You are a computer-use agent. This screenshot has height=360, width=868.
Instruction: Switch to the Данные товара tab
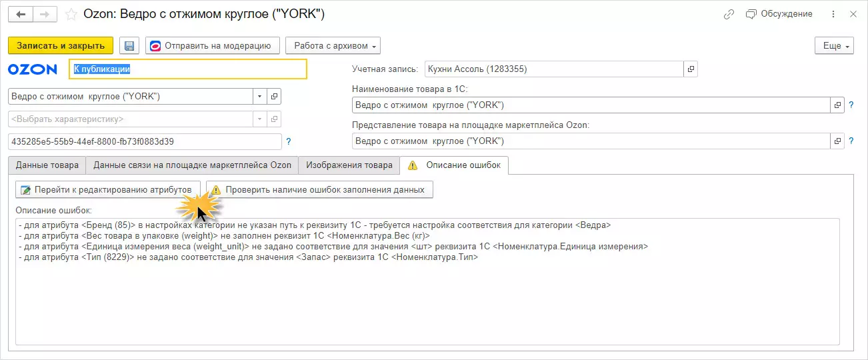point(47,165)
